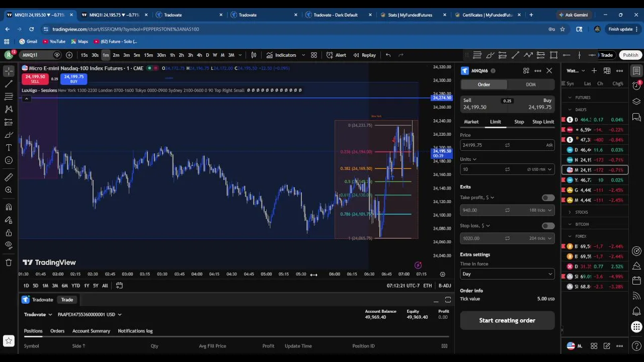Viewport: 644px width, 362px height.
Task: Expand the Units label dropdown
Action: pyautogui.click(x=468, y=159)
